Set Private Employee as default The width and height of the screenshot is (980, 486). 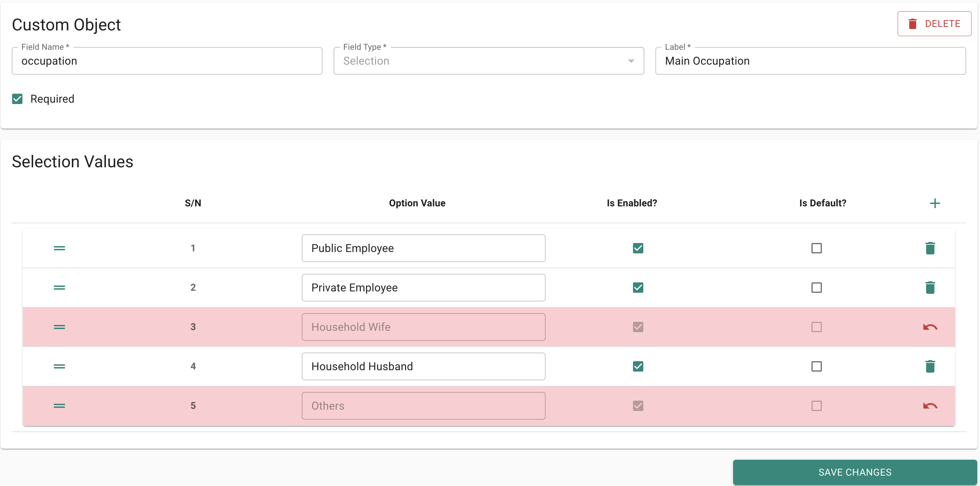pos(816,288)
